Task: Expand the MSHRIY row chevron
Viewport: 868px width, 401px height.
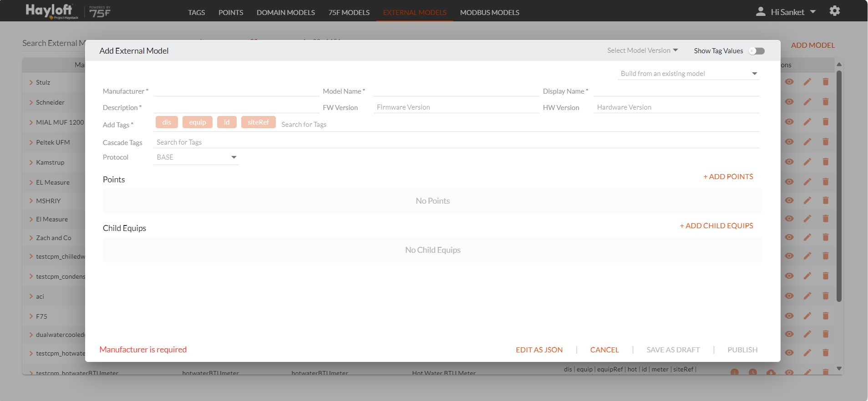Action: tap(31, 201)
